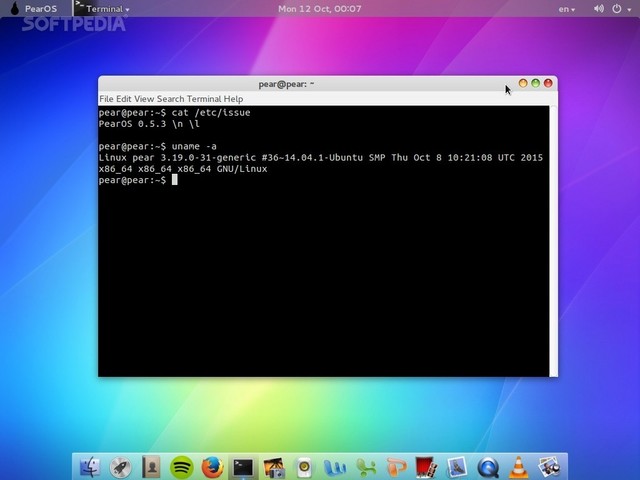Open the 'en' keyboard layout dropdown

(566, 9)
